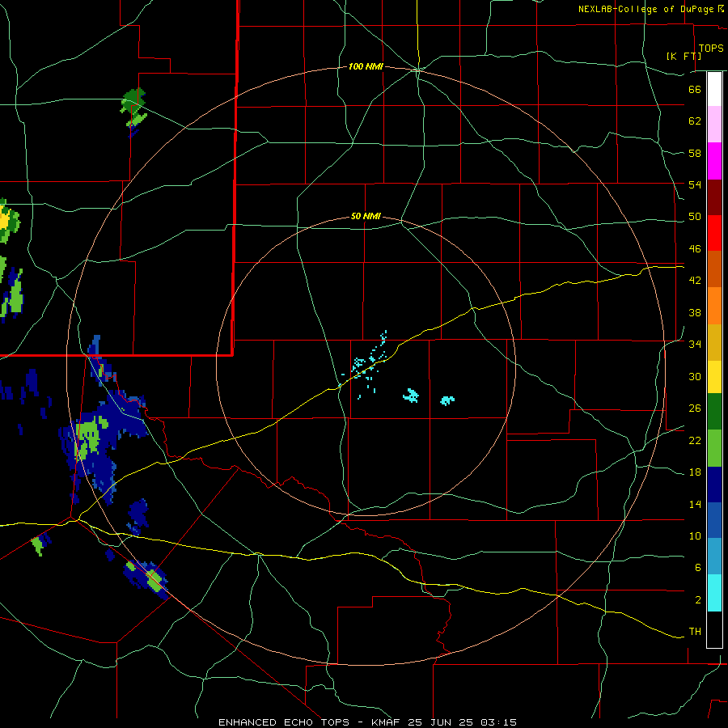Click the "42" legend value
Image resolution: width=728 pixels, height=728 pixels.
695,281
